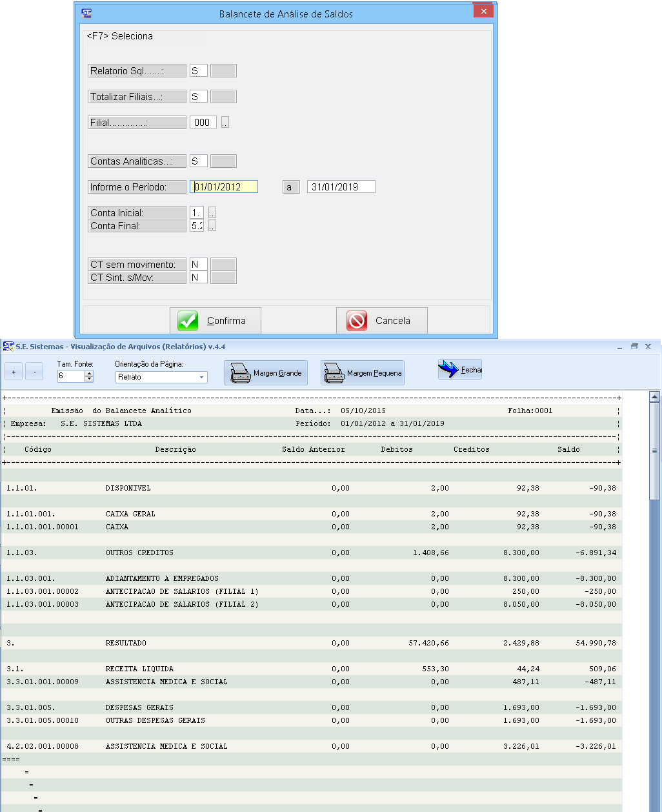Open the Filial lookup browse button
Viewport: 662px width, 812px height.
coord(225,123)
